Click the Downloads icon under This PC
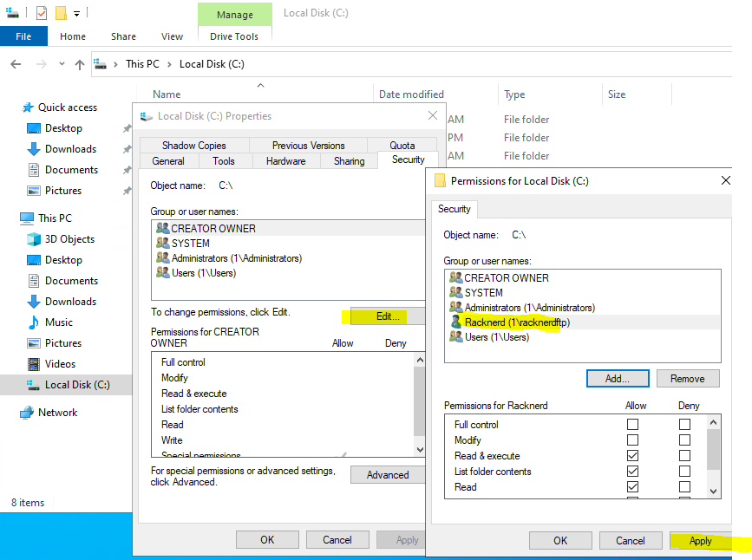Image resolution: width=752 pixels, height=560 pixels. [x=34, y=302]
